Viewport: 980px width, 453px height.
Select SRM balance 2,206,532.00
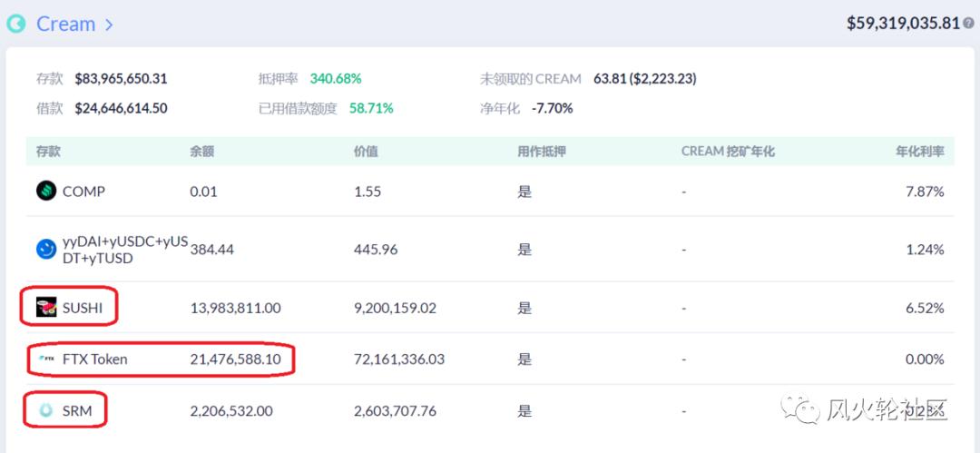click(231, 411)
